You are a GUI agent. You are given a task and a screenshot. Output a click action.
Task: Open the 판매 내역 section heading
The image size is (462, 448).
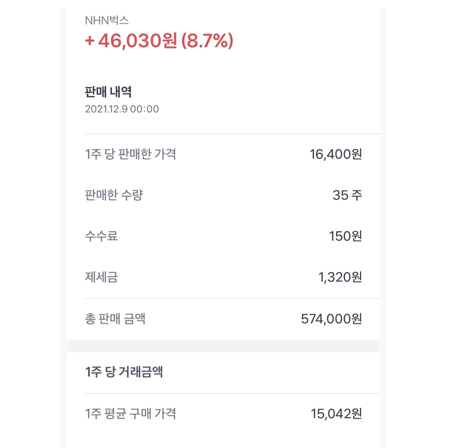pyautogui.click(x=108, y=92)
